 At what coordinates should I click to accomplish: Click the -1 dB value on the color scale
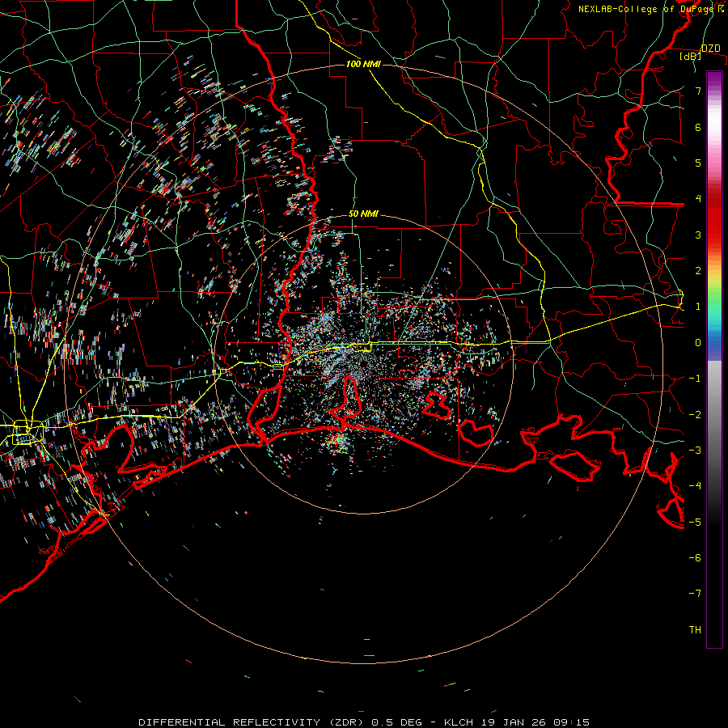pyautogui.click(x=695, y=379)
